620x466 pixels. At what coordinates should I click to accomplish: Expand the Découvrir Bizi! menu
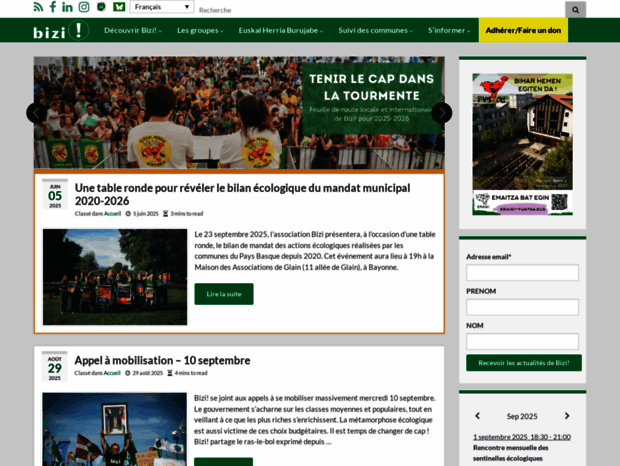tap(133, 30)
